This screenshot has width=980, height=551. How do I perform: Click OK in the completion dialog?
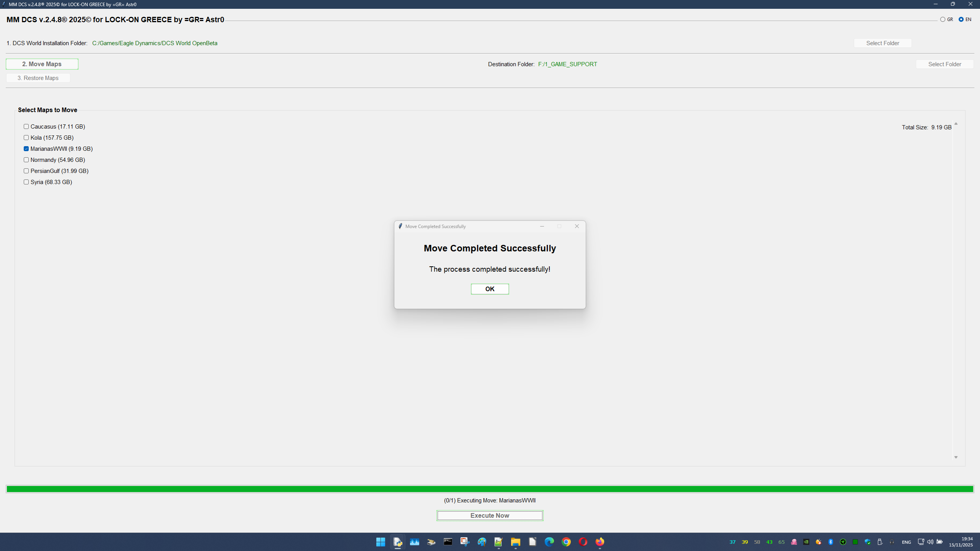pyautogui.click(x=490, y=289)
